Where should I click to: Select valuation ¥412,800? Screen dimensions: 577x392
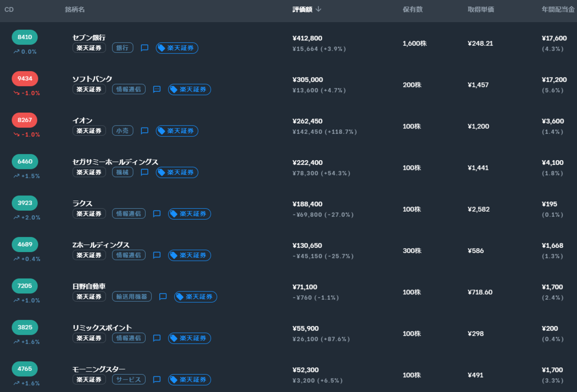[307, 38]
